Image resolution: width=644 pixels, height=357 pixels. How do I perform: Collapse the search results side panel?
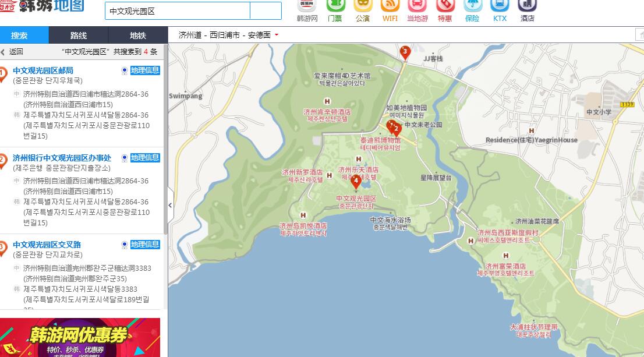(170, 205)
